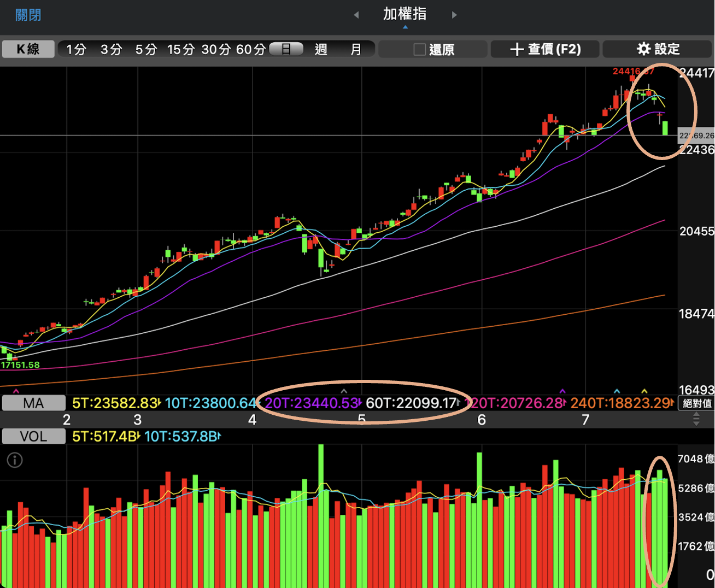Screen dimensions: 715x588
Task: Click the plus icon for 查價 price lookup
Action: pyautogui.click(x=517, y=49)
